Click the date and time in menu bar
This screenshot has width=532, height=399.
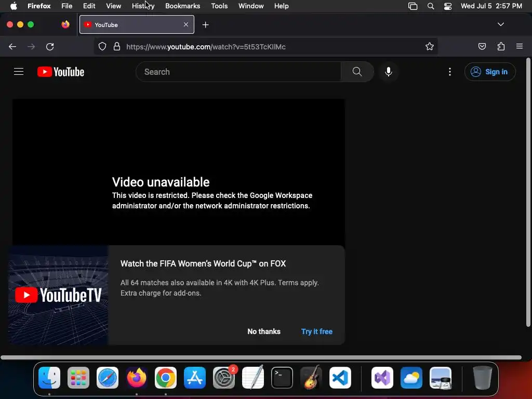tap(491, 6)
